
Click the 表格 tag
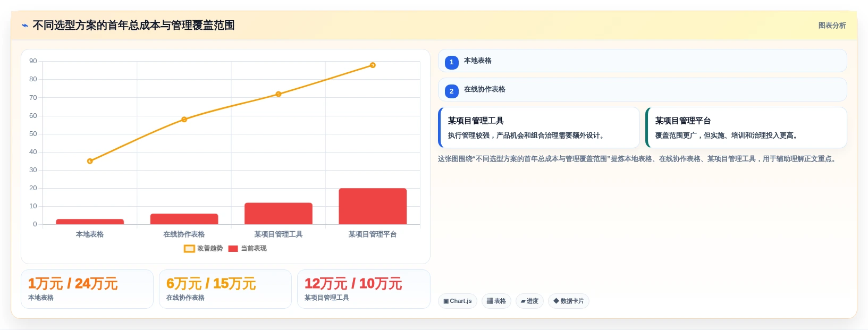click(496, 301)
